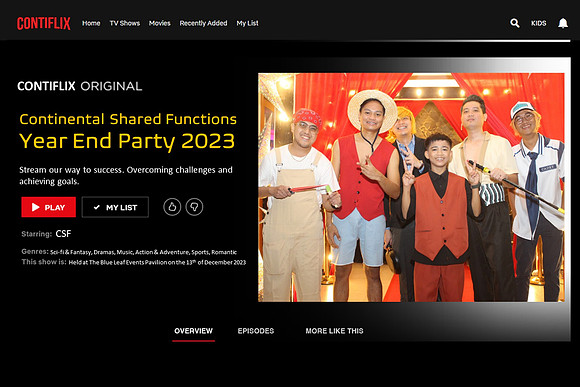Click the Year End Party 2023 title
Screen dimensions: 580x387
127,141
